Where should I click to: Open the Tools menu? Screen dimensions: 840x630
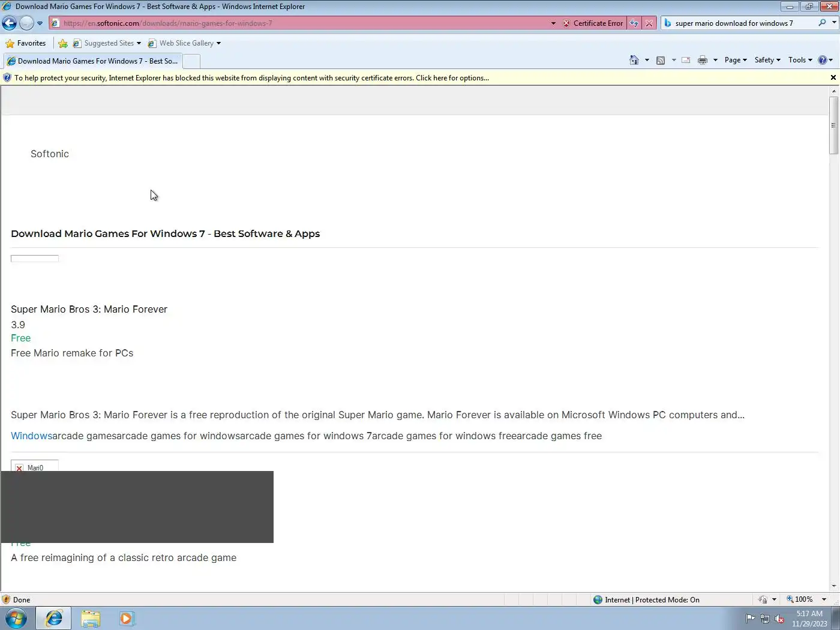tap(800, 60)
